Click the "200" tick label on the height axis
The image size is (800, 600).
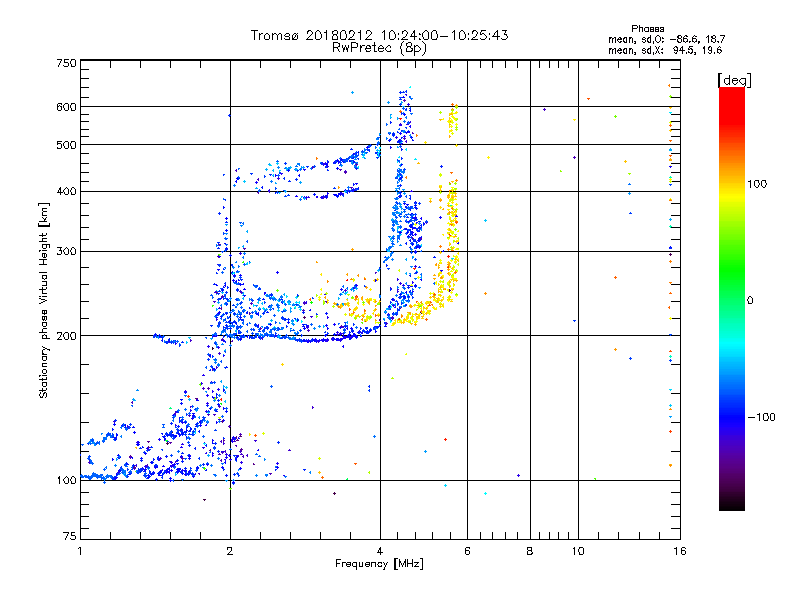(x=67, y=336)
